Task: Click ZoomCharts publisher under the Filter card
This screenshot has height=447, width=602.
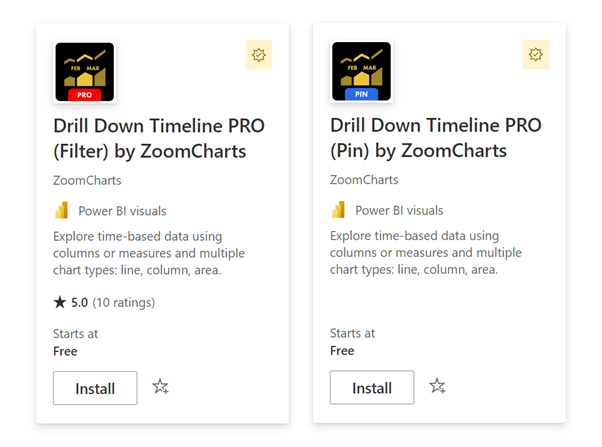Action: [87, 180]
